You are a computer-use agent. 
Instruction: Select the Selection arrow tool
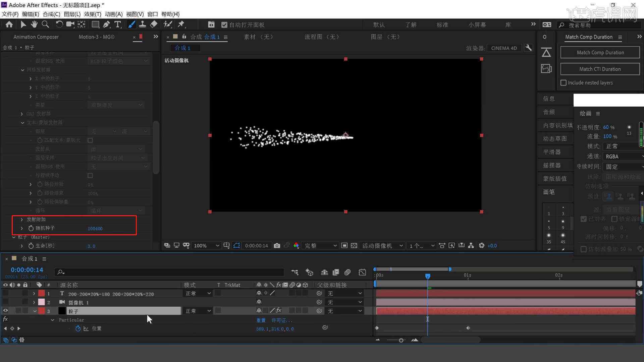click(23, 24)
